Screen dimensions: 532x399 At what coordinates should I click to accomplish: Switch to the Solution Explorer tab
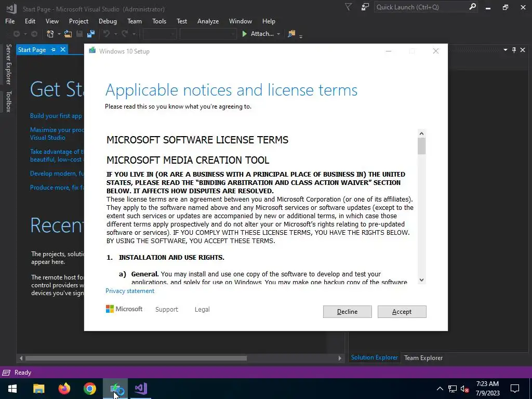(x=374, y=357)
